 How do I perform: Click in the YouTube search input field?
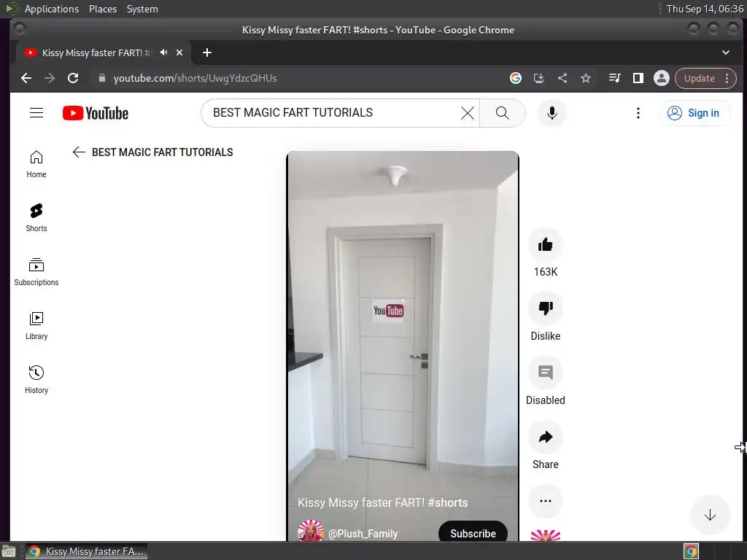coord(333,113)
